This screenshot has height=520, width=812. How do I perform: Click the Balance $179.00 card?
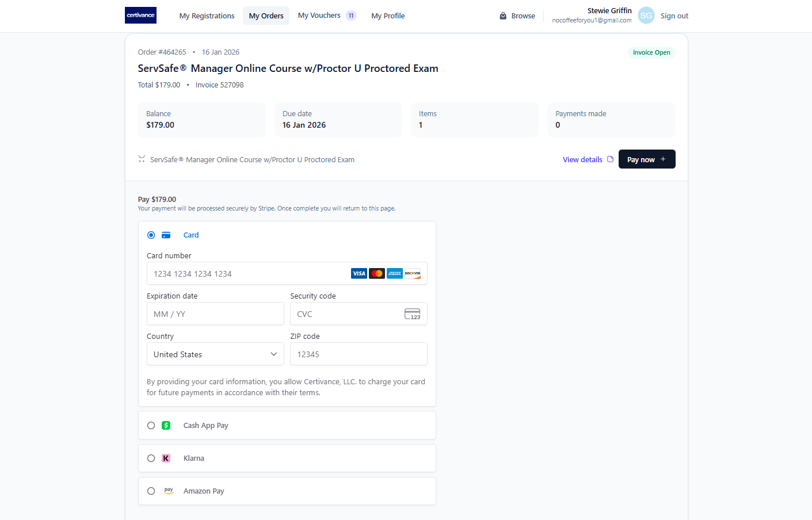coord(202,120)
